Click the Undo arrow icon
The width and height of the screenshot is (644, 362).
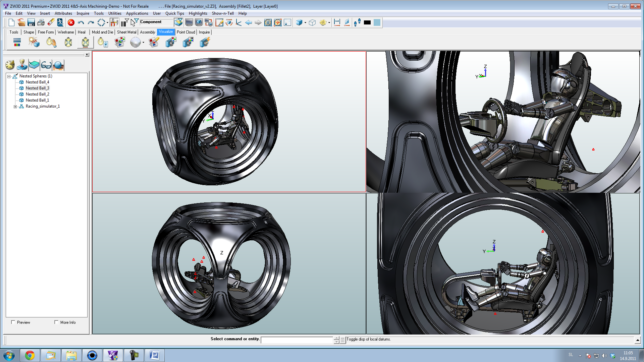[x=80, y=22]
